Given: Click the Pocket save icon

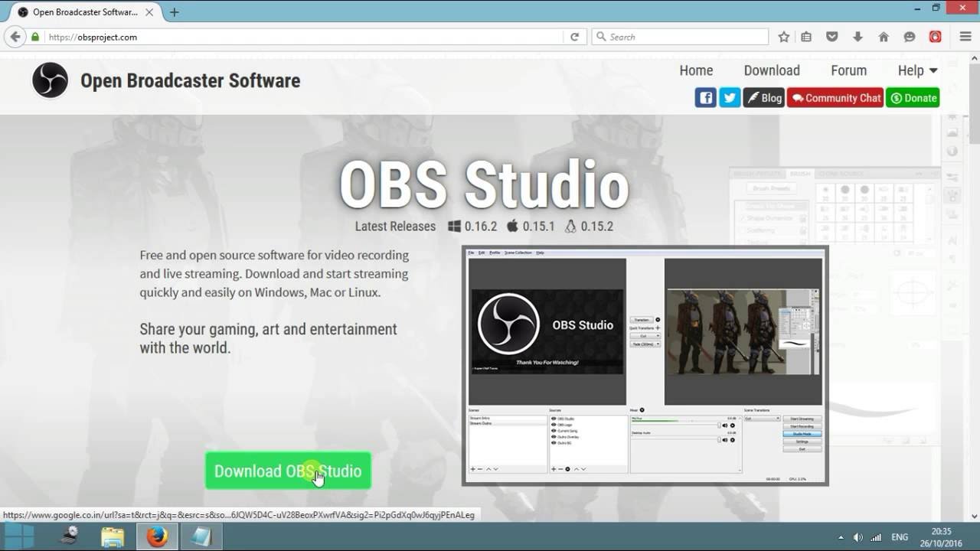Looking at the screenshot, I should pos(832,37).
